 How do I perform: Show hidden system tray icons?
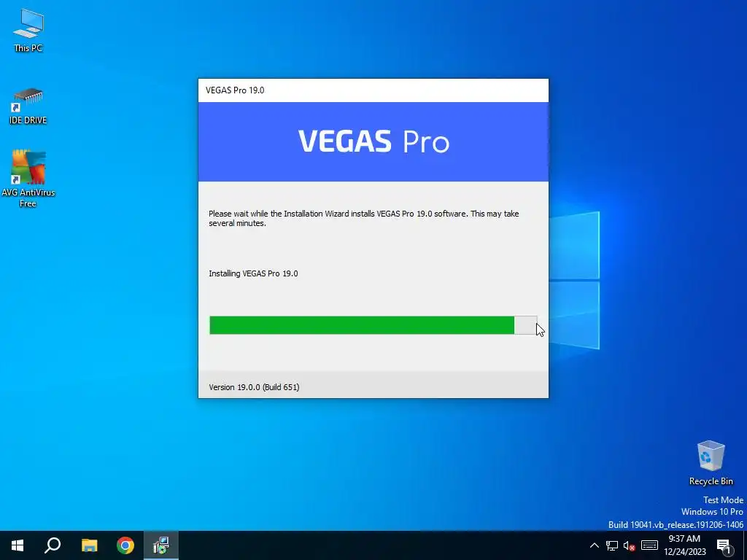click(x=594, y=545)
